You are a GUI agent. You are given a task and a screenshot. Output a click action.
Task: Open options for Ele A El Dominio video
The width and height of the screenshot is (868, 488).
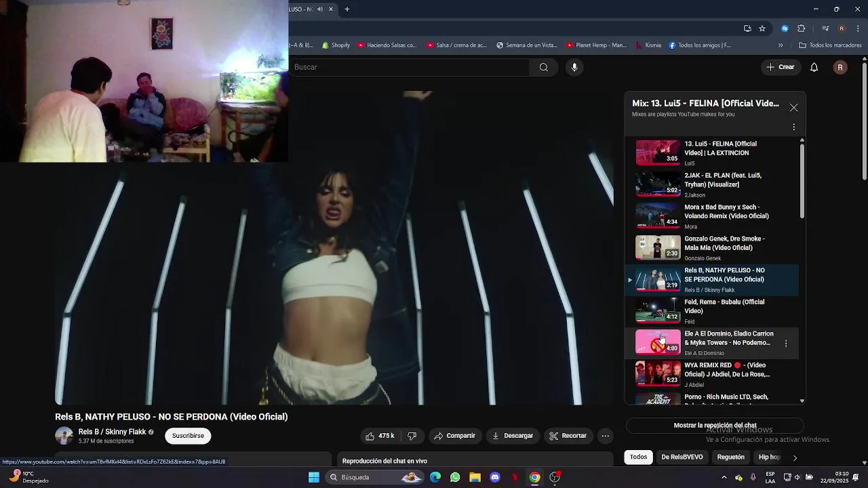click(786, 344)
